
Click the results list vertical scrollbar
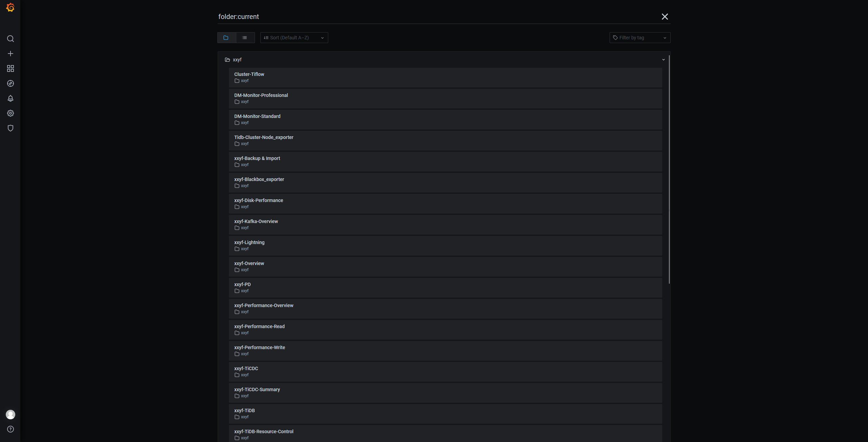click(669, 169)
